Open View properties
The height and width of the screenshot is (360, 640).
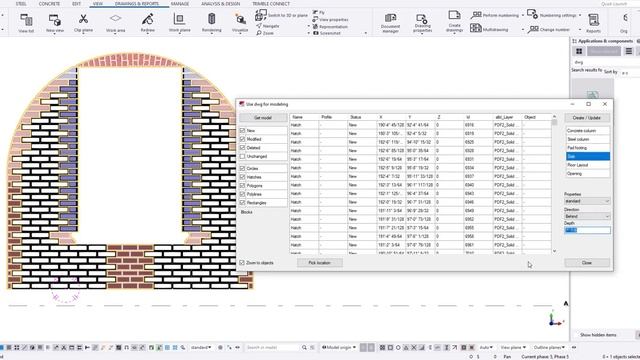(x=330, y=20)
